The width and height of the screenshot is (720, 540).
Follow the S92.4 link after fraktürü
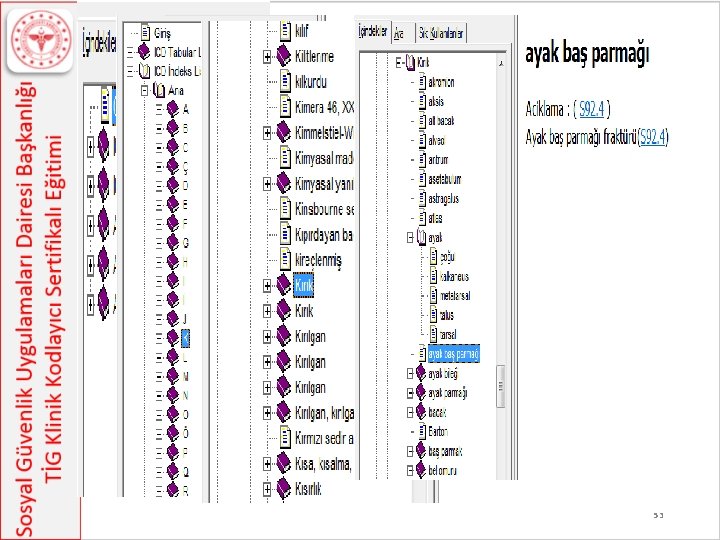653,137
